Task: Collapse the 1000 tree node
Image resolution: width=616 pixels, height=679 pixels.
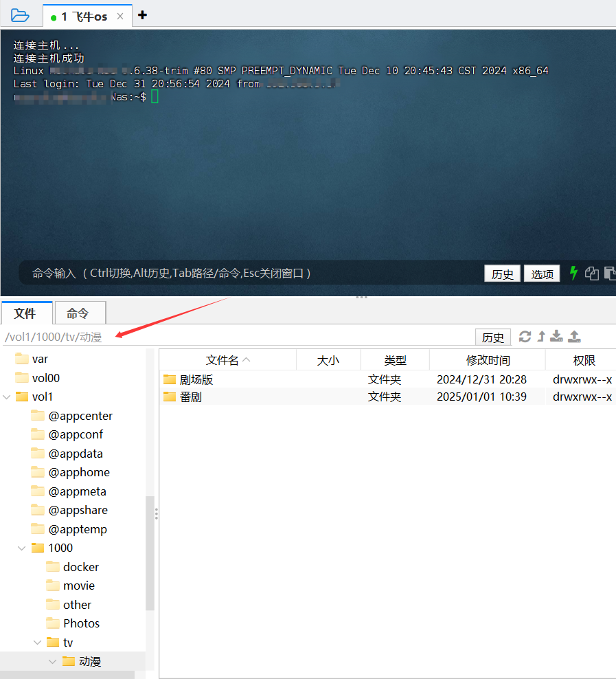Action: [x=21, y=548]
